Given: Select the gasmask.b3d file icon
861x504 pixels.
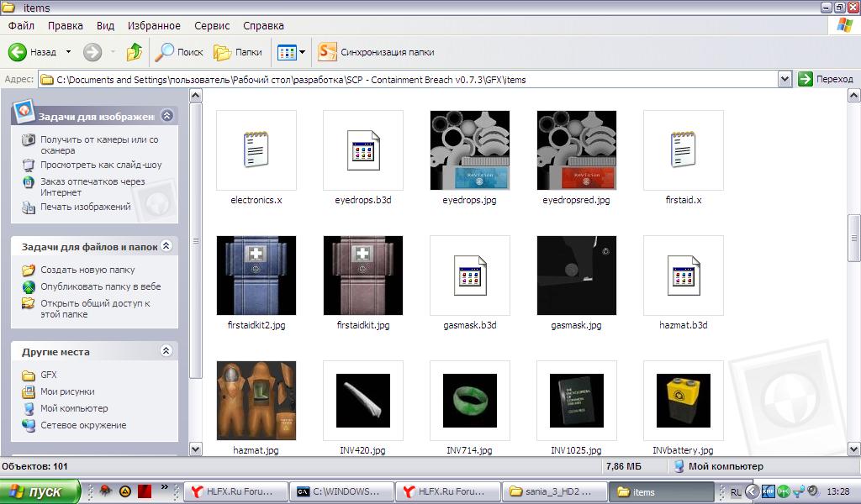Looking at the screenshot, I should (x=469, y=276).
